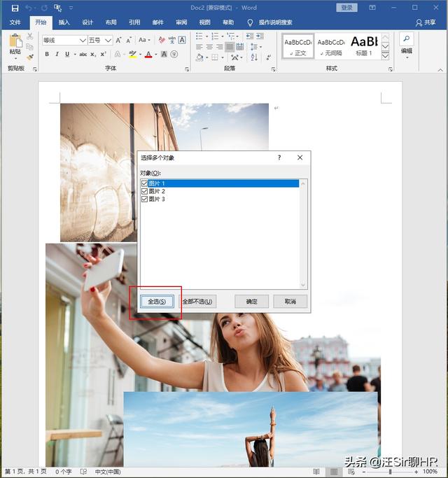Screen dimensions: 448x478
Task: Open font size 五号 dropdown
Action: tap(108, 40)
